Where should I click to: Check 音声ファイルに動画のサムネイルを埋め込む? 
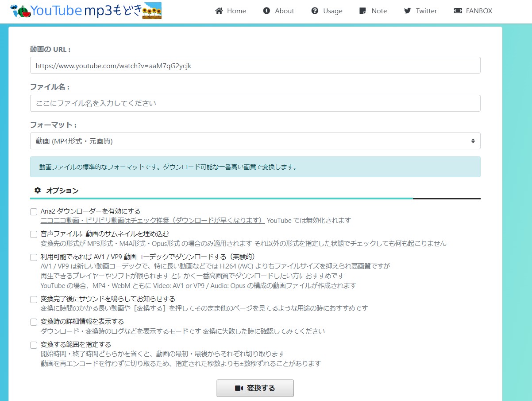34,234
